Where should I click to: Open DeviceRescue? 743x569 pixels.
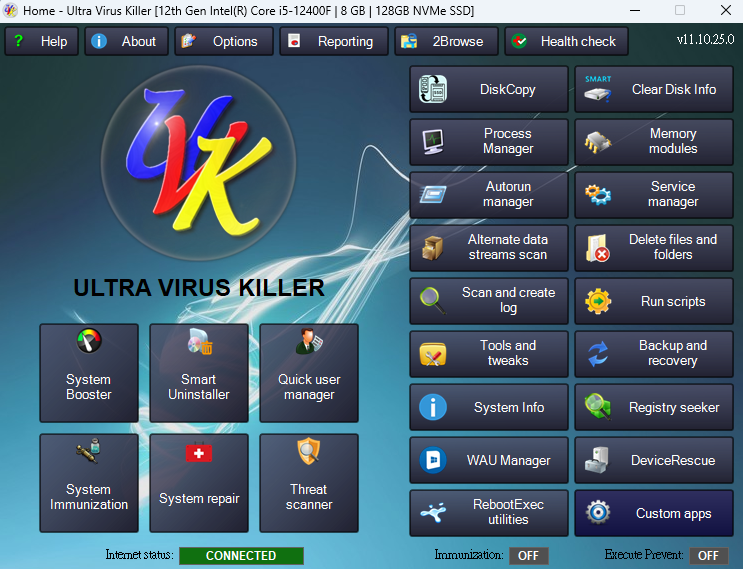click(654, 460)
